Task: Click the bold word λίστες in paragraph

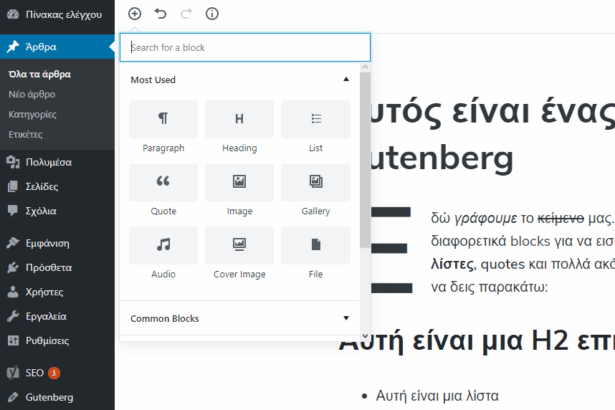Action: click(x=453, y=264)
